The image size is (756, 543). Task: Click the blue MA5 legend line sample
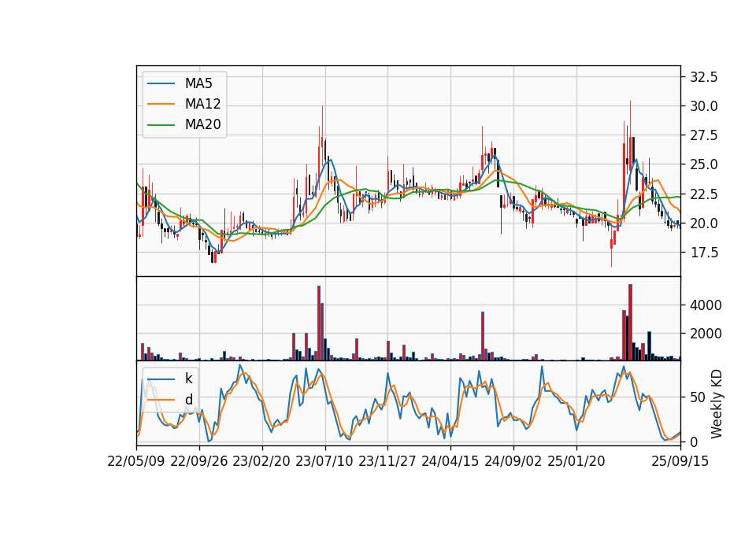(x=161, y=84)
